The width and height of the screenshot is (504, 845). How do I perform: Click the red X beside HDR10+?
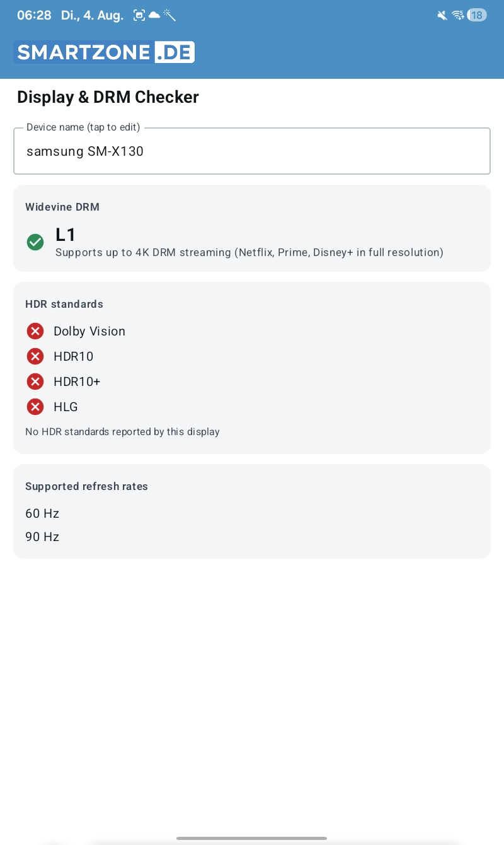coord(35,382)
